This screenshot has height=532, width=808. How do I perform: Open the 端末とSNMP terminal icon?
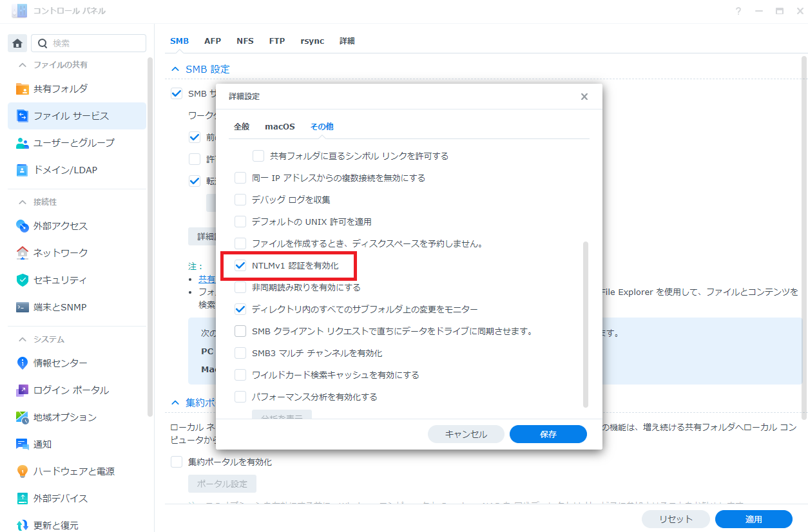(23, 307)
